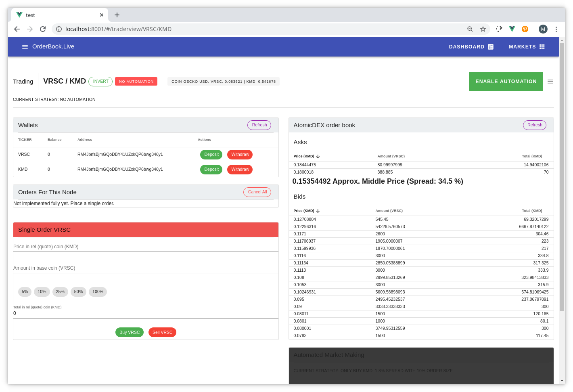Select the 50% amount chip
The width and height of the screenshot is (573, 392).
(78, 292)
